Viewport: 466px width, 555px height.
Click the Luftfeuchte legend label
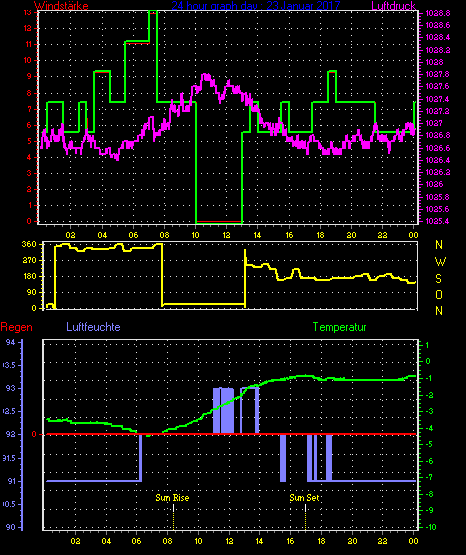click(x=93, y=327)
